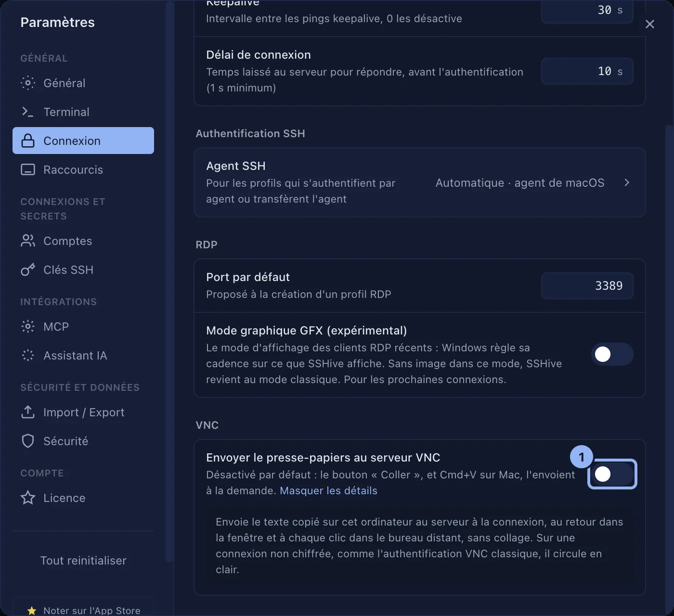Viewport: 674px width, 616px height.
Task: Open Licence settings
Action: 83,498
